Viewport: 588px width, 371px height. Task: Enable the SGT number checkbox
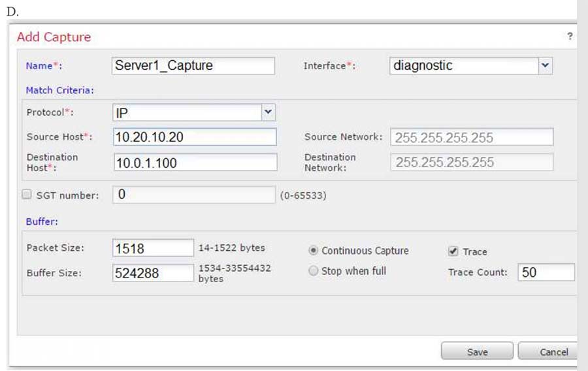pyautogui.click(x=27, y=195)
